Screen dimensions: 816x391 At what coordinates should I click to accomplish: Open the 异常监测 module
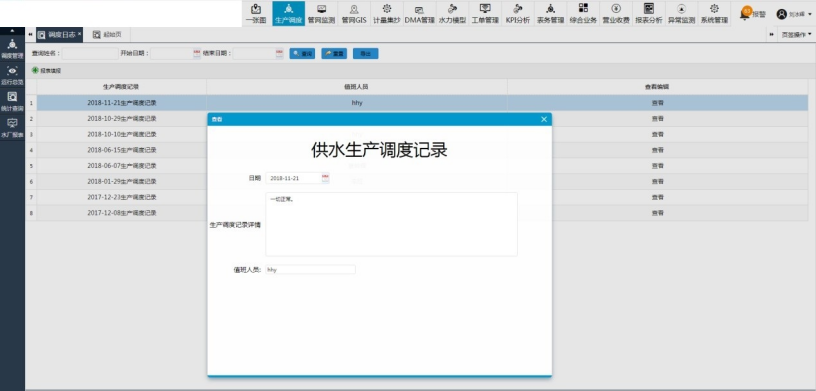coord(681,14)
